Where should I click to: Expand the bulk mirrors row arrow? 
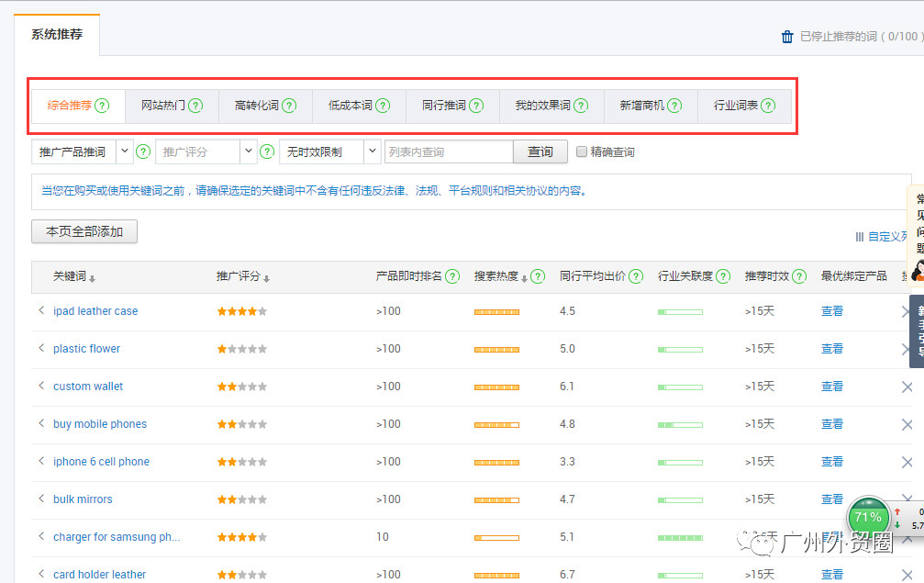41,499
